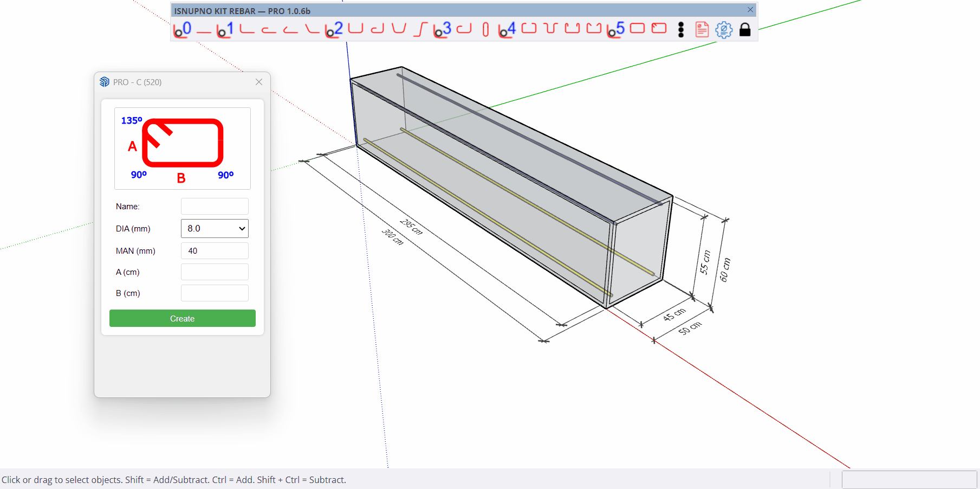Click the measurements box in status bar
The height and width of the screenshot is (489, 980).
909,480
